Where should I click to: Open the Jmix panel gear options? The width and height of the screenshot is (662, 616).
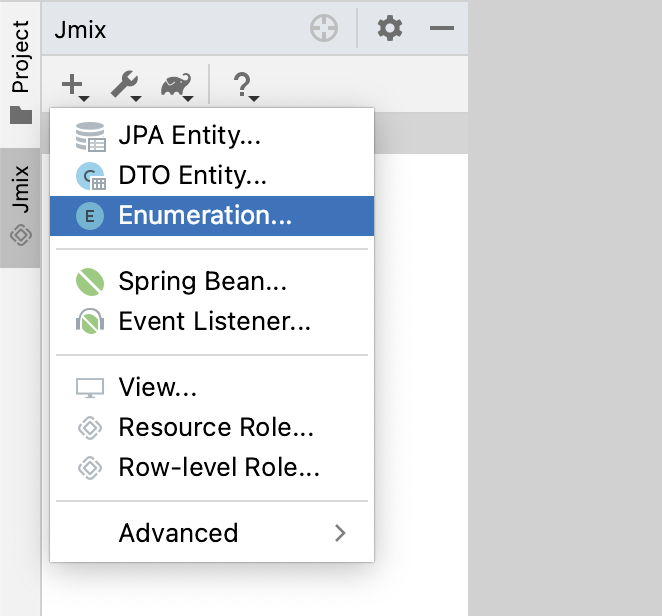(389, 29)
